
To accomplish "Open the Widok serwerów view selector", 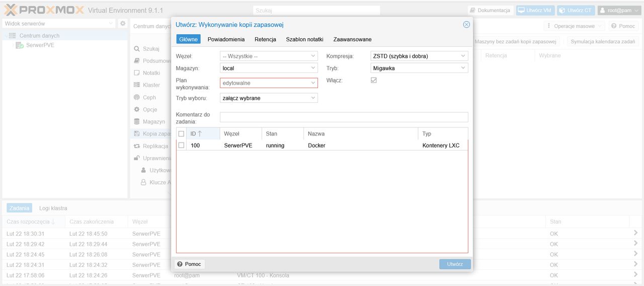I will click(59, 24).
